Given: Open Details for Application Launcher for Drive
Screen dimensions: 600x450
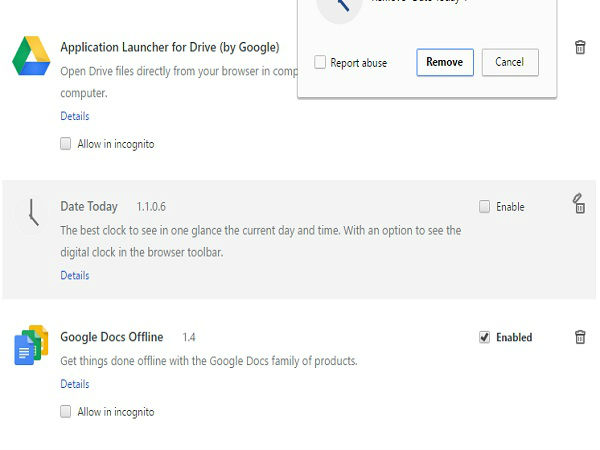Looking at the screenshot, I should 75,116.
